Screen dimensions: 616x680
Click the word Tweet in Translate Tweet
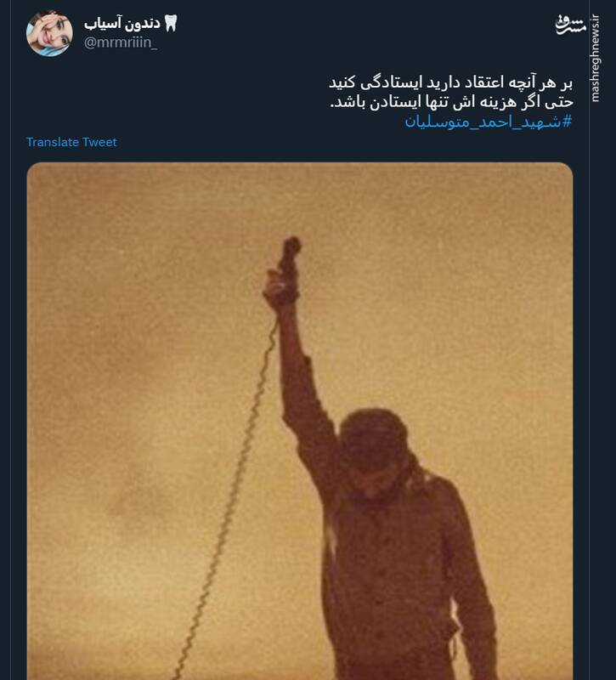[99, 142]
